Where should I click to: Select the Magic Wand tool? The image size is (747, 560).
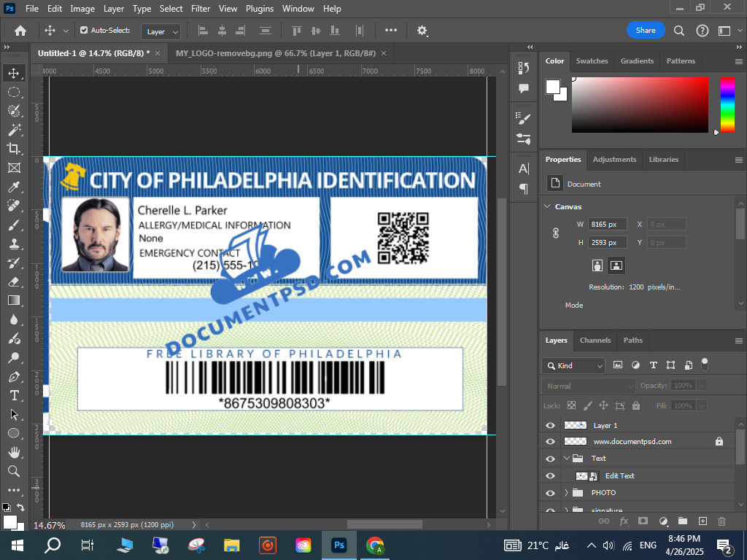point(14,130)
